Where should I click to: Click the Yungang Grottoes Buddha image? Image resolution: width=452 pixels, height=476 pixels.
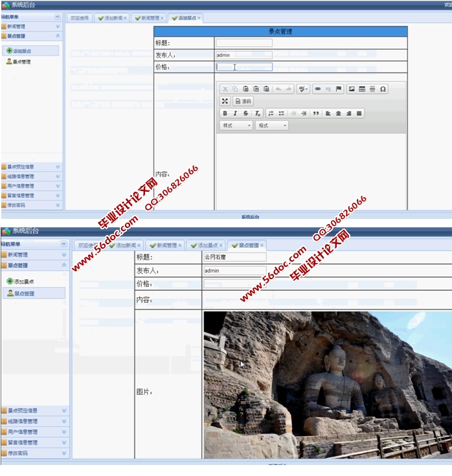(328, 385)
